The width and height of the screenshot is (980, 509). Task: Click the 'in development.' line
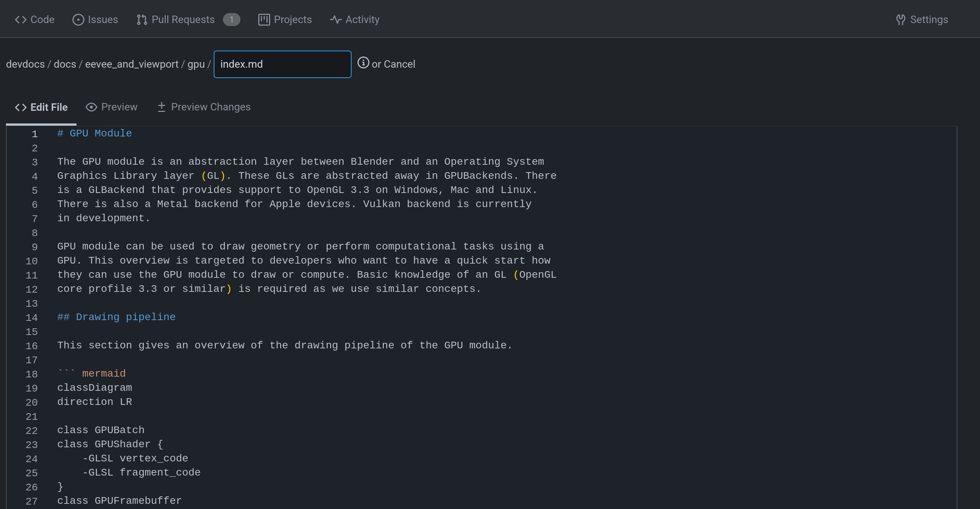[x=104, y=218]
